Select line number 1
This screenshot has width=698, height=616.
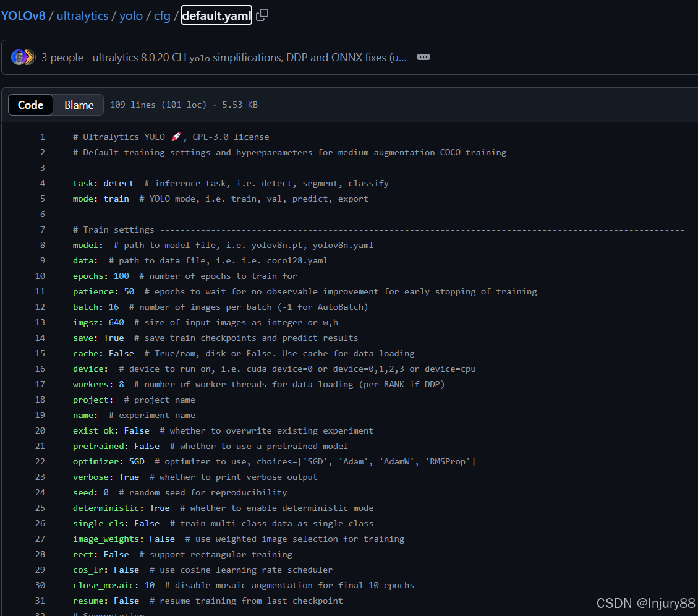pyautogui.click(x=42, y=137)
